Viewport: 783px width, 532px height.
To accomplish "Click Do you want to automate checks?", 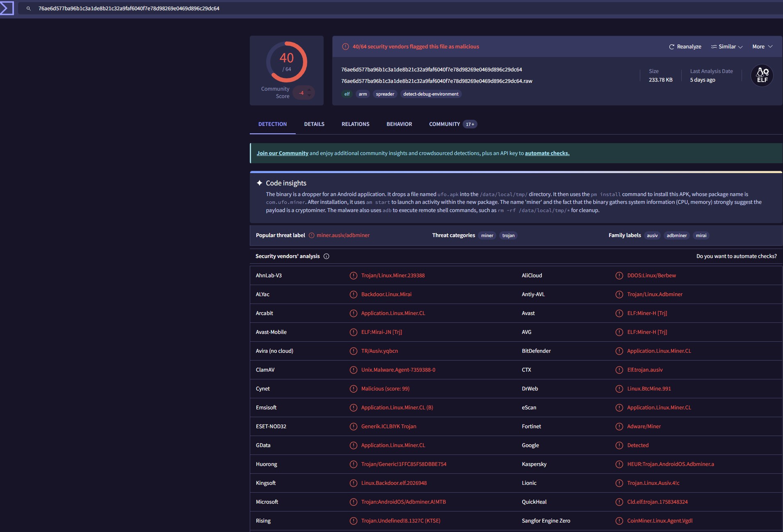I will pyautogui.click(x=736, y=256).
